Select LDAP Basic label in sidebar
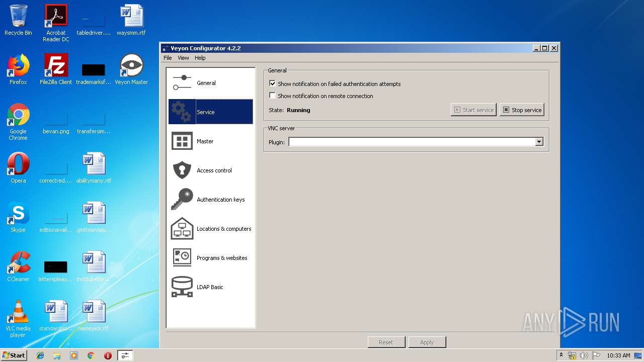The width and height of the screenshot is (644, 362). tap(210, 287)
